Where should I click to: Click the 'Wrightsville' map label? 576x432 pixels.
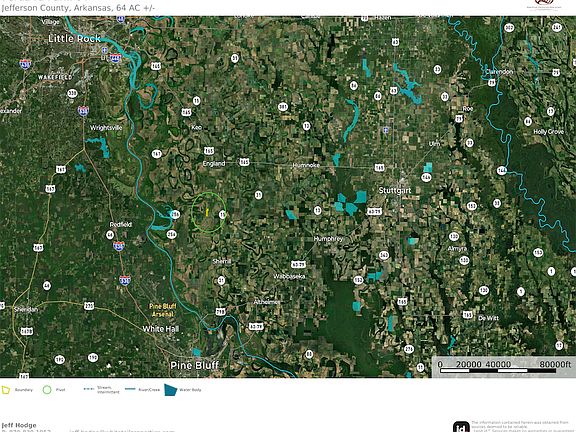(106, 128)
